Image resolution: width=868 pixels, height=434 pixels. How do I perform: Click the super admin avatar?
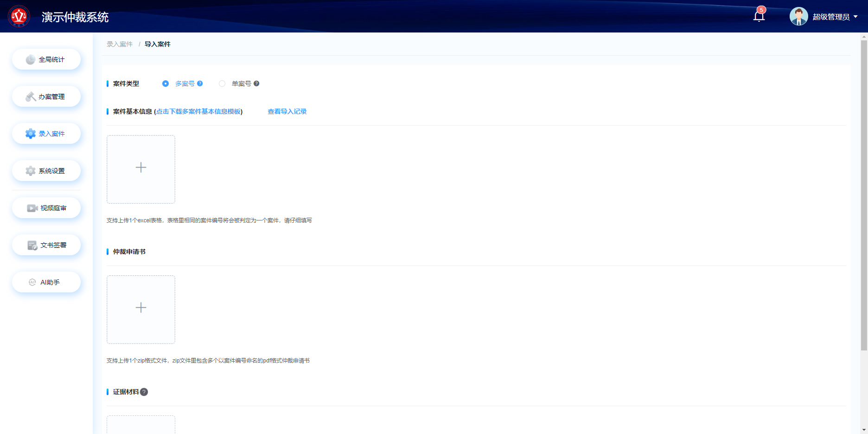798,17
